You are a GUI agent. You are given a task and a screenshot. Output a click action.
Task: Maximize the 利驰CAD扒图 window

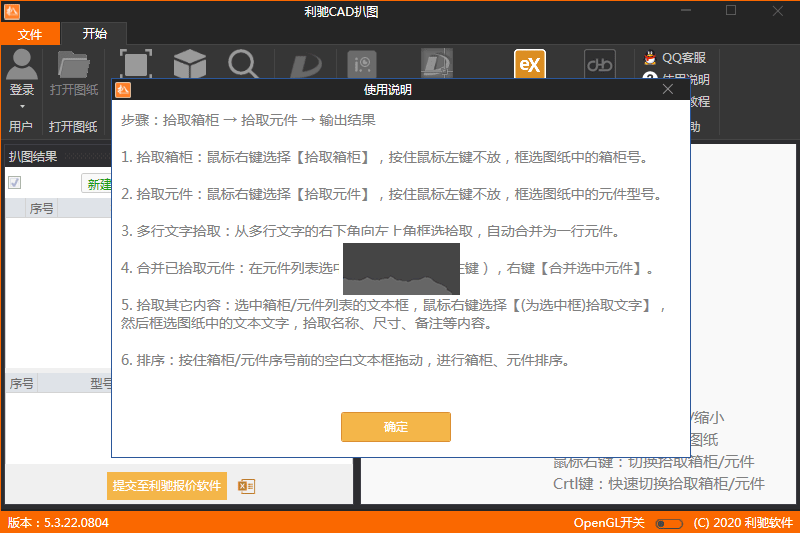tap(731, 11)
